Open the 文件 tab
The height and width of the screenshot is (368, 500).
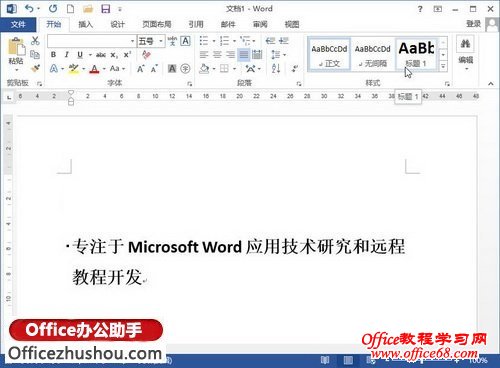coord(18,24)
